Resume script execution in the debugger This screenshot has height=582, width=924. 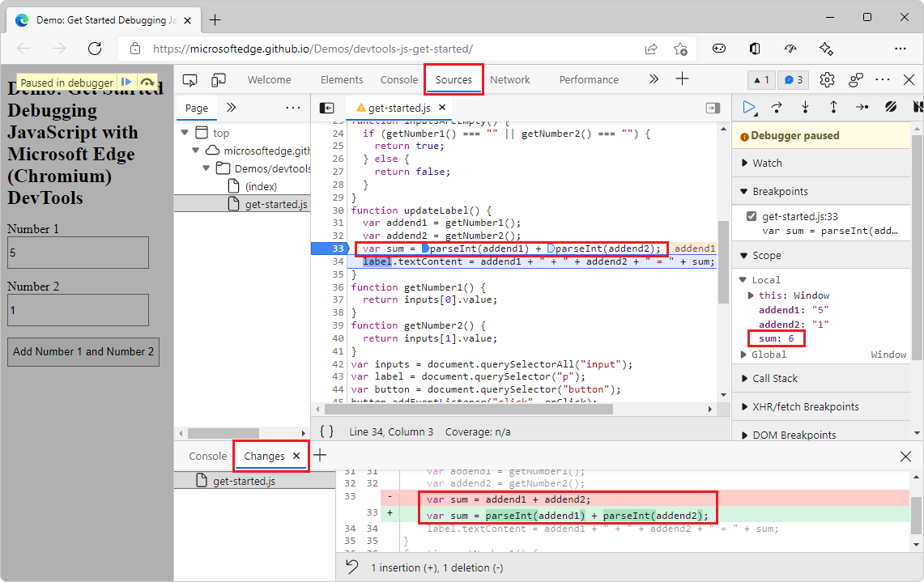tap(747, 107)
